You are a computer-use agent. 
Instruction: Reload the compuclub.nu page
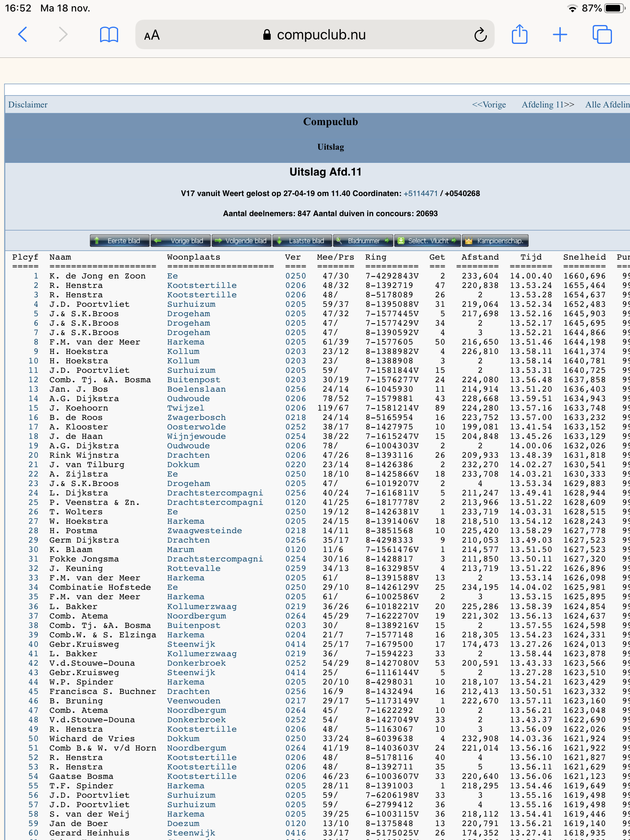pyautogui.click(x=480, y=35)
